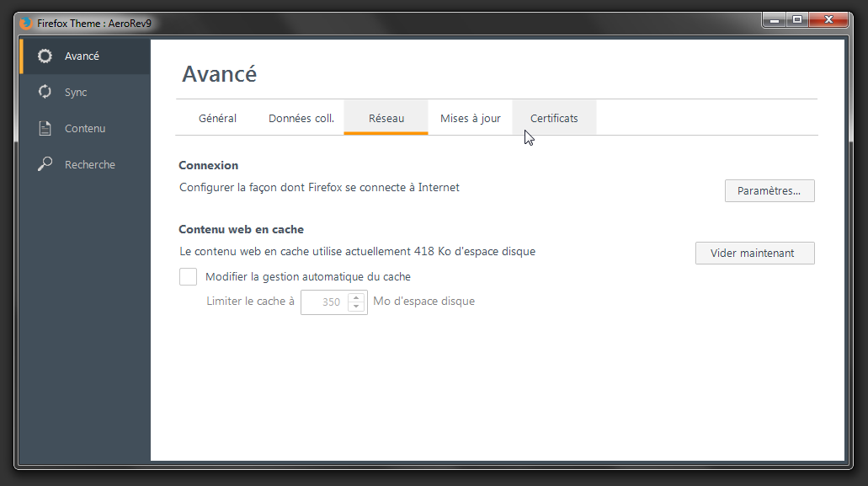Open the Sync panel via circular arrows icon

pos(45,93)
